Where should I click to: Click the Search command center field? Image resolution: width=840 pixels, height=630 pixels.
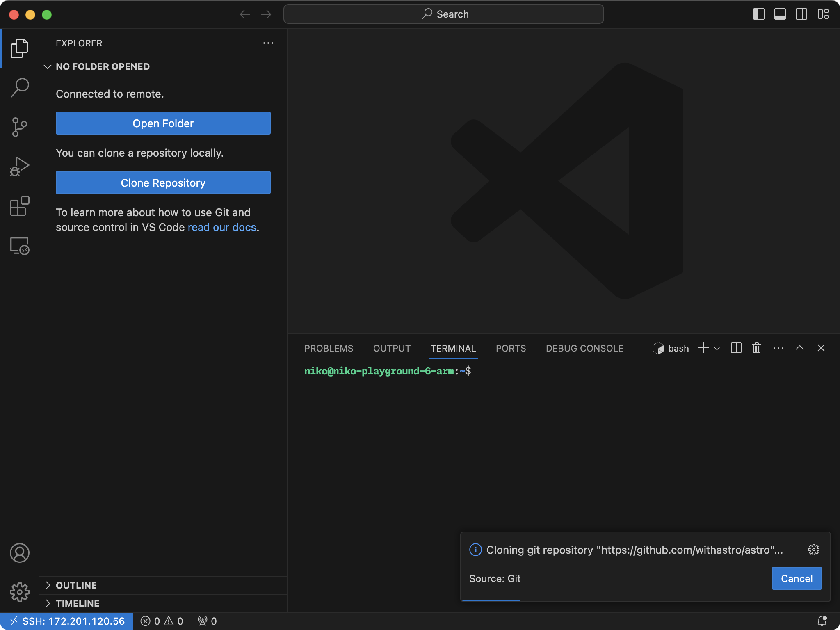click(x=443, y=14)
